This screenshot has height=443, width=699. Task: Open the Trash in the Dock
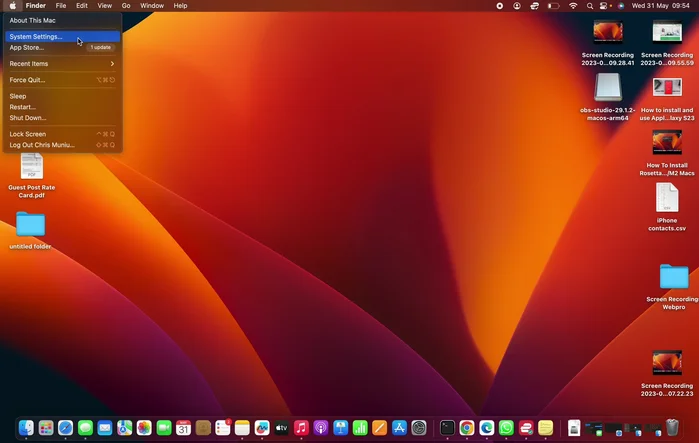click(x=673, y=428)
